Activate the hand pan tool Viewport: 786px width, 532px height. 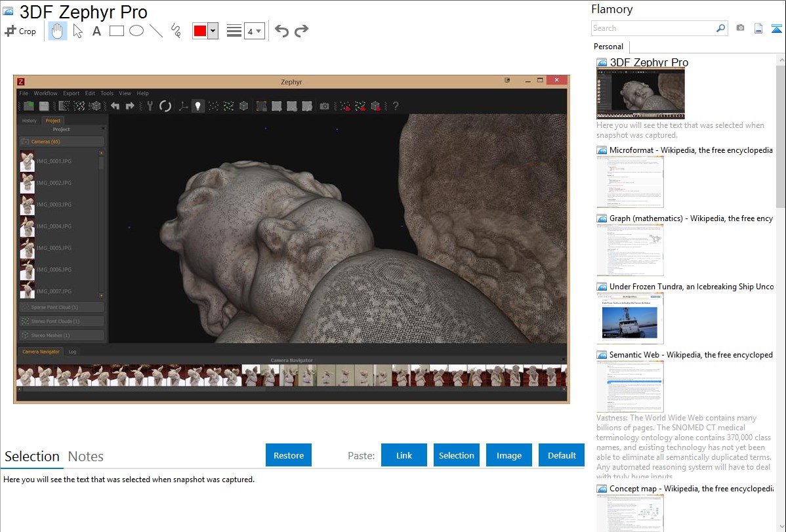pos(57,31)
